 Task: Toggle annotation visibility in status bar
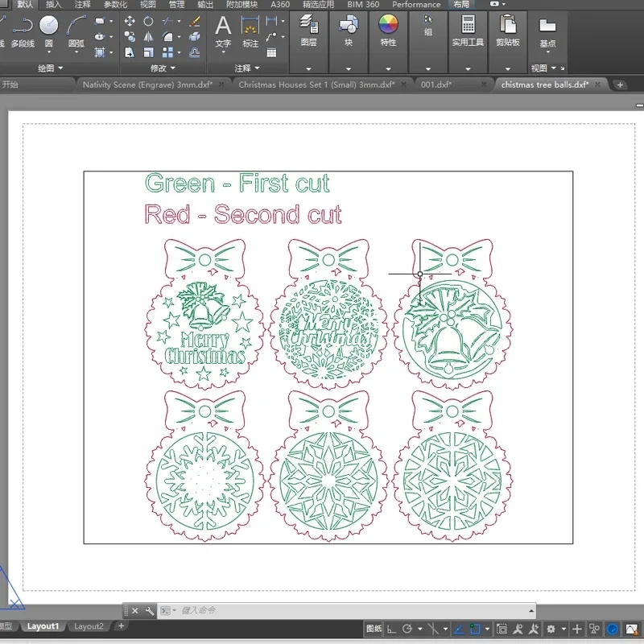coord(518,629)
